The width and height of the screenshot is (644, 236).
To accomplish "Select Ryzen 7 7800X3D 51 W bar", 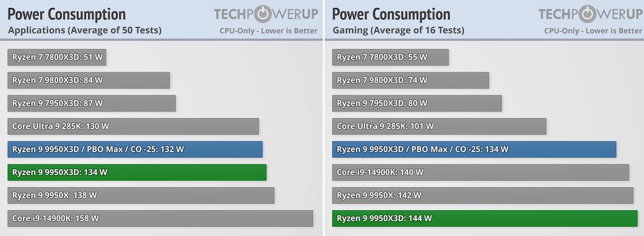I will pos(57,58).
